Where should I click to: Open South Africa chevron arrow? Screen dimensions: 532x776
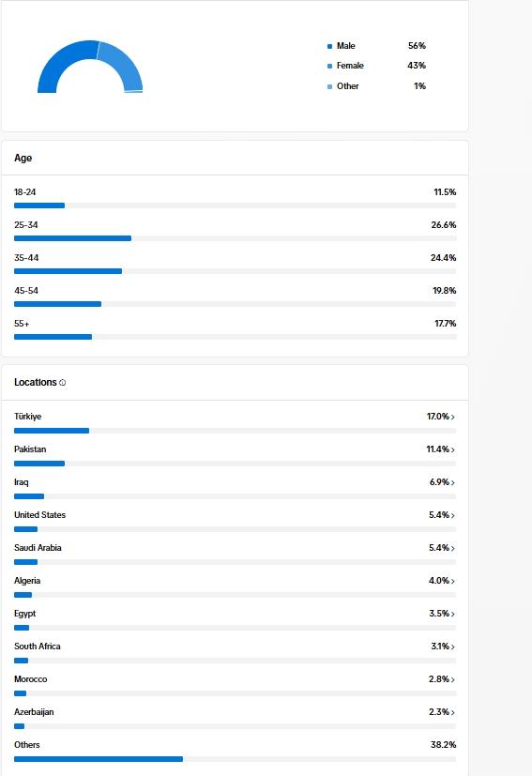point(453,647)
